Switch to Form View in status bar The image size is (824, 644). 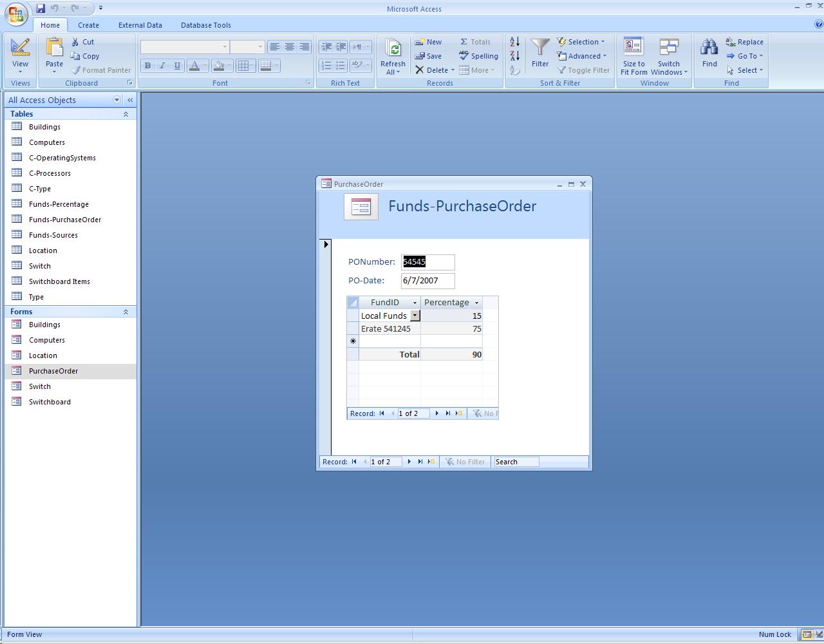pyautogui.click(x=807, y=634)
